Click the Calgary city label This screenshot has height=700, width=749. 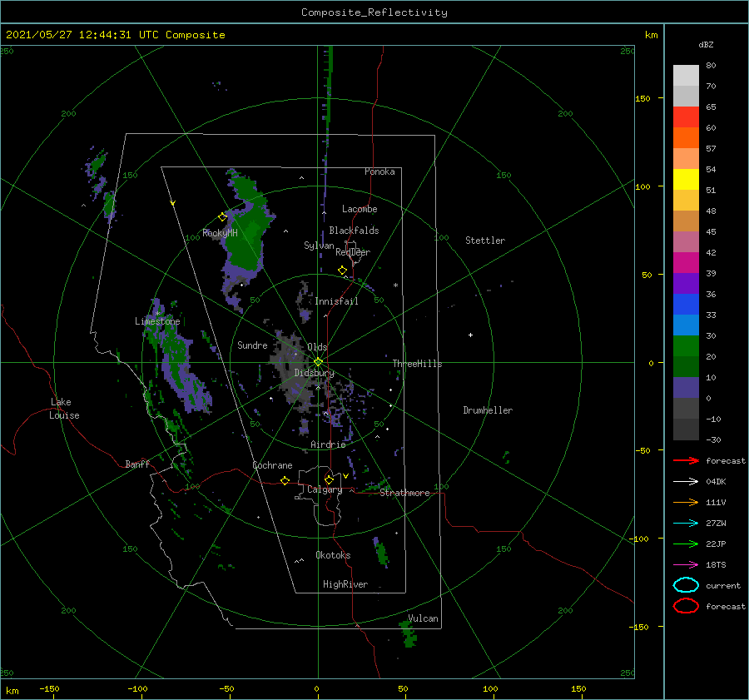click(x=325, y=489)
